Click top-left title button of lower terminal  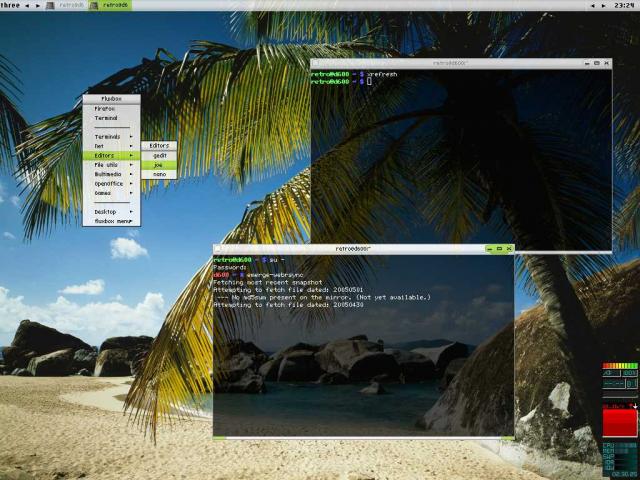[218, 249]
